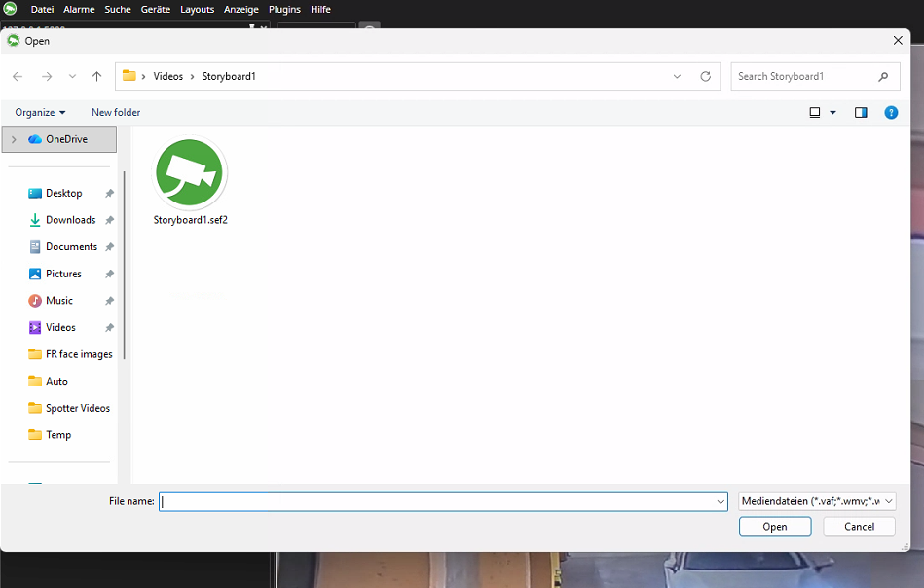Open the Auto folder

[x=56, y=382]
